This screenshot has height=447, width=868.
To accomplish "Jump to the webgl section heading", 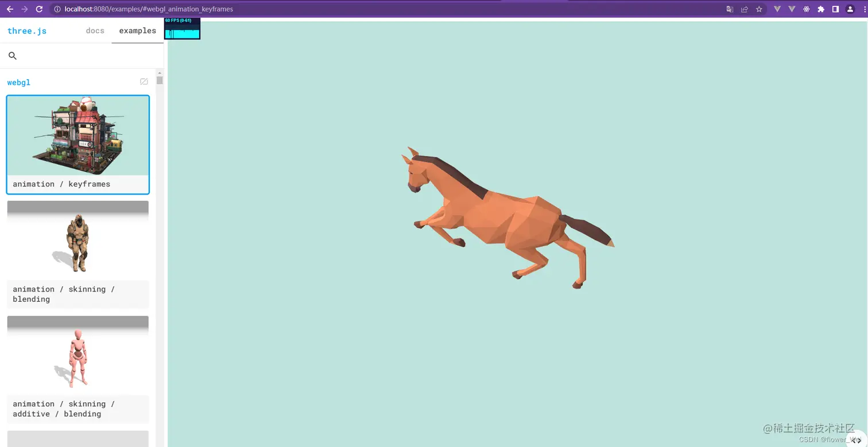I will (19, 82).
